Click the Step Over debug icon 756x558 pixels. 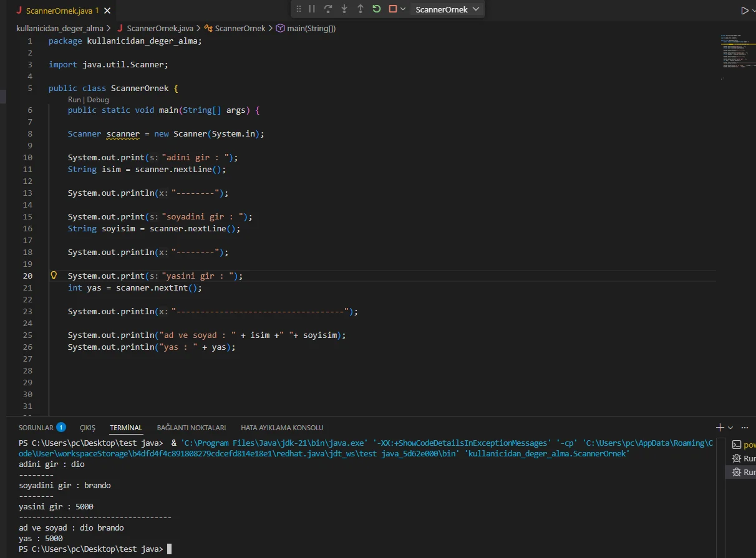[328, 9]
